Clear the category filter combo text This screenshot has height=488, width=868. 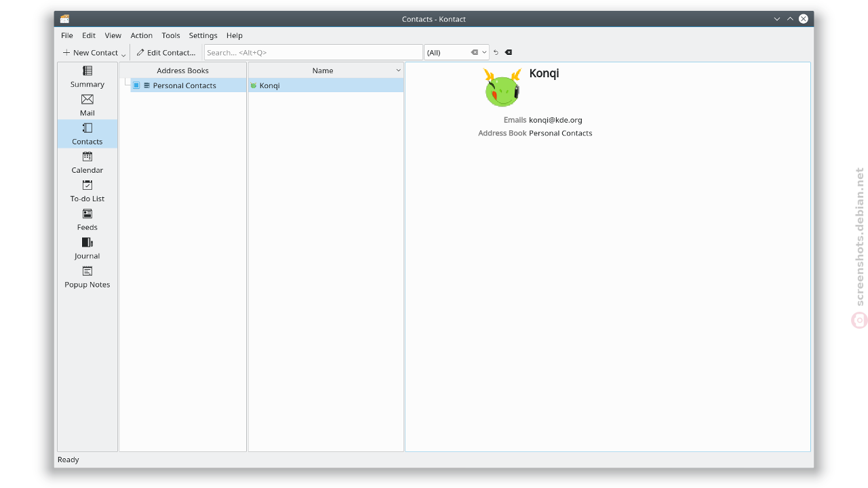pyautogui.click(x=475, y=52)
